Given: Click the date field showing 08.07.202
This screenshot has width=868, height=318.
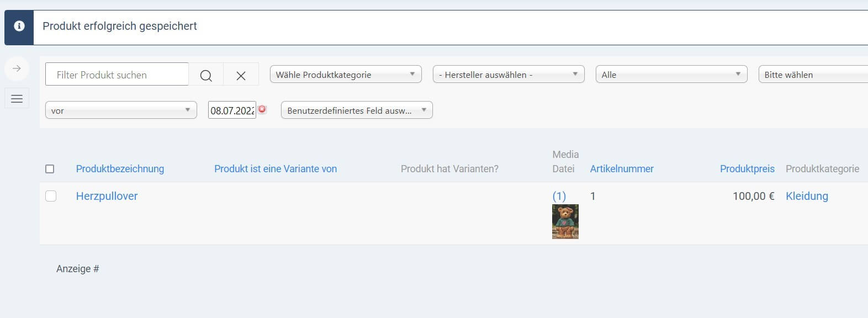Looking at the screenshot, I should click(232, 110).
